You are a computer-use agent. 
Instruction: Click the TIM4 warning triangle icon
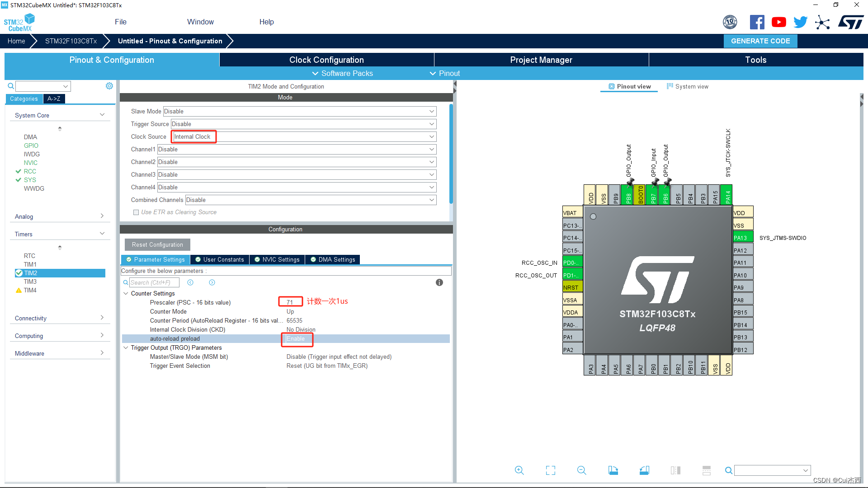click(19, 291)
